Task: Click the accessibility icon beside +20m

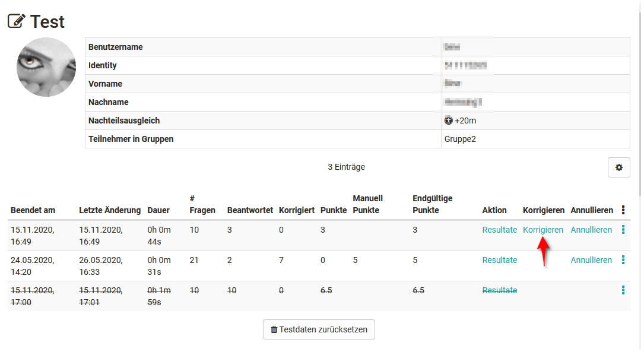Action: [x=448, y=120]
